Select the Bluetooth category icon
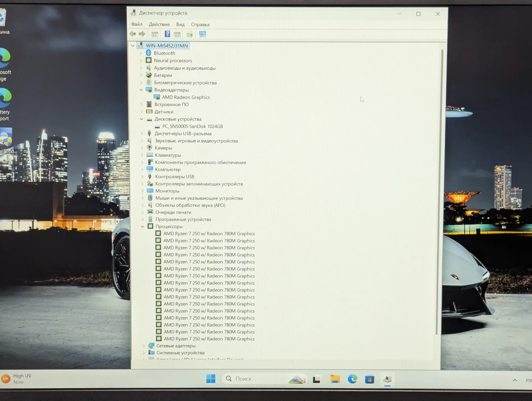 coord(148,53)
